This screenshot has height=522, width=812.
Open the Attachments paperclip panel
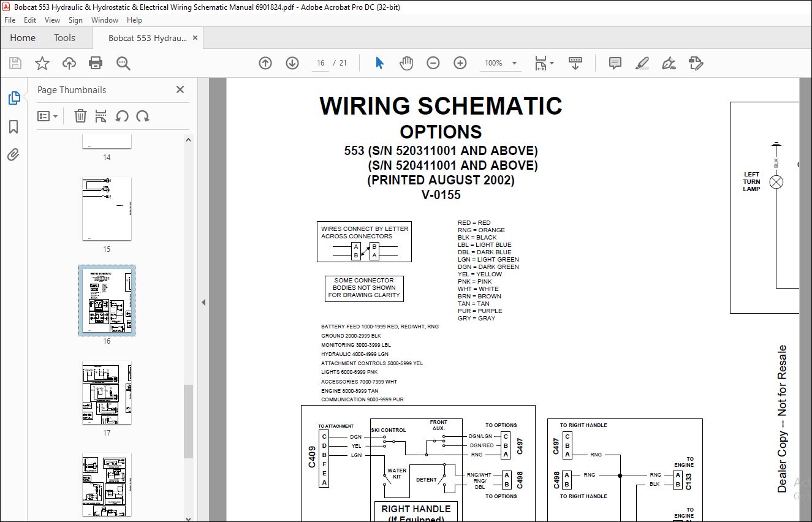tap(13, 154)
